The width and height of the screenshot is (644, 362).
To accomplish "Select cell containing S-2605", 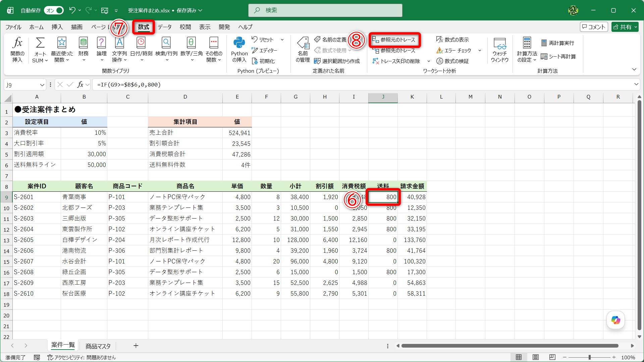I will click(x=37, y=240).
